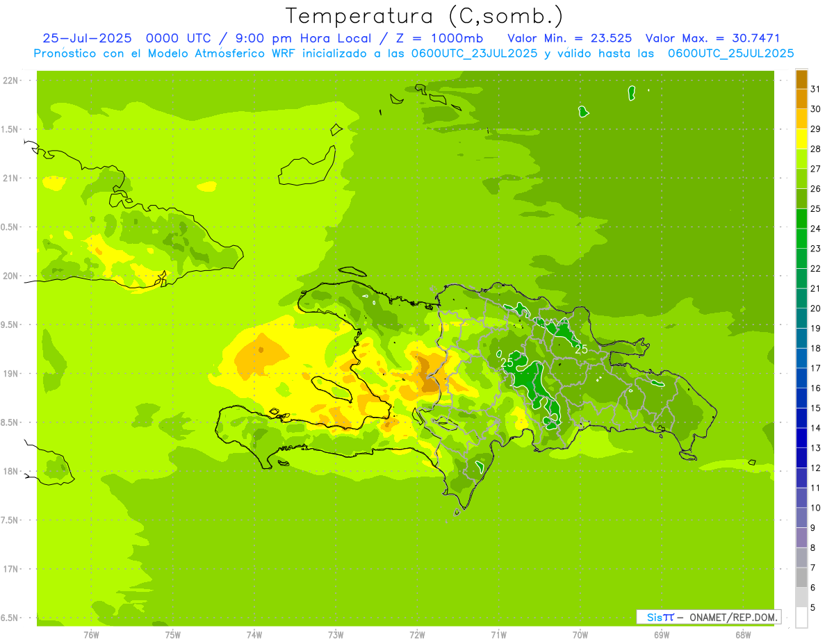Image resolution: width=834 pixels, height=644 pixels.
Task: Click the "22N" latitude axis label
Action: point(11,81)
